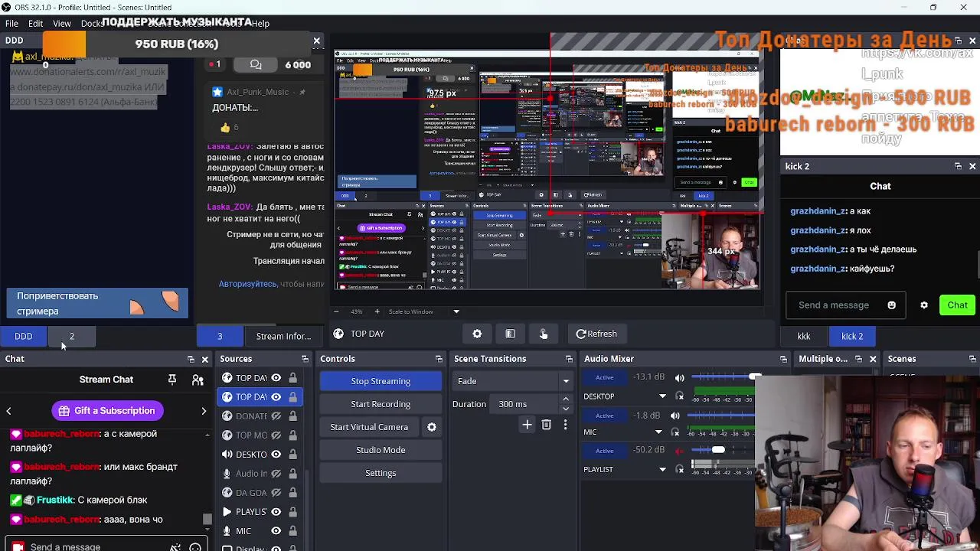Open filters for the TOP DAY source
The width and height of the screenshot is (980, 551).
click(510, 334)
